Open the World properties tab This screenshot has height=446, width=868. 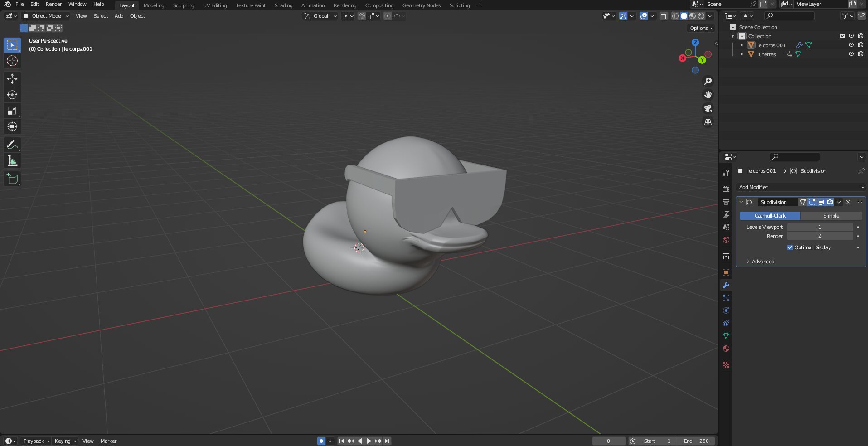[x=726, y=240]
